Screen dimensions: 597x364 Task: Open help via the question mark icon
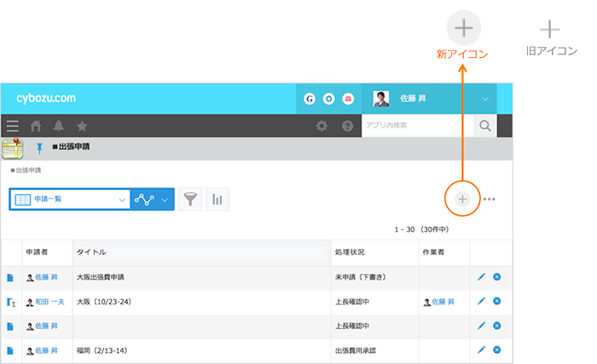point(347,126)
